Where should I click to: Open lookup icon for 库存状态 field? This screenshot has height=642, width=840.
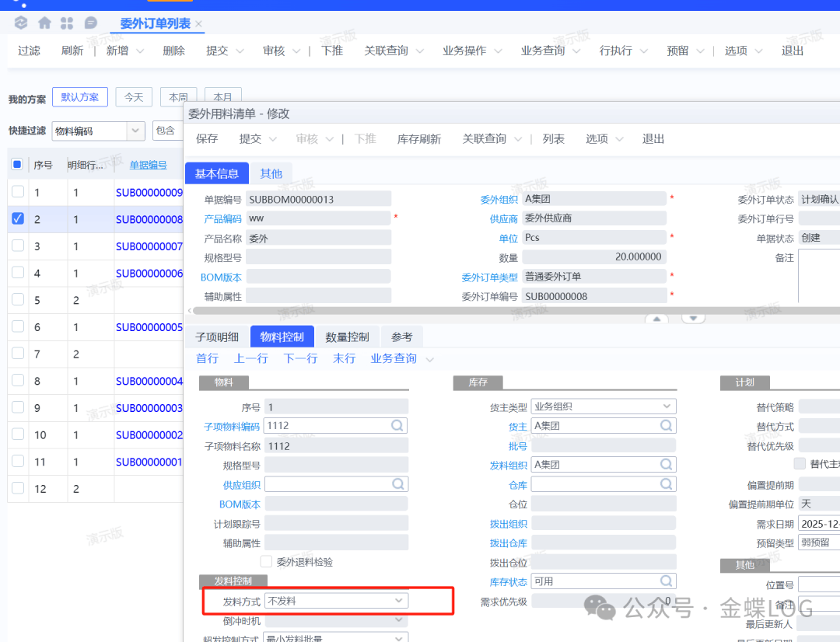[x=667, y=581]
